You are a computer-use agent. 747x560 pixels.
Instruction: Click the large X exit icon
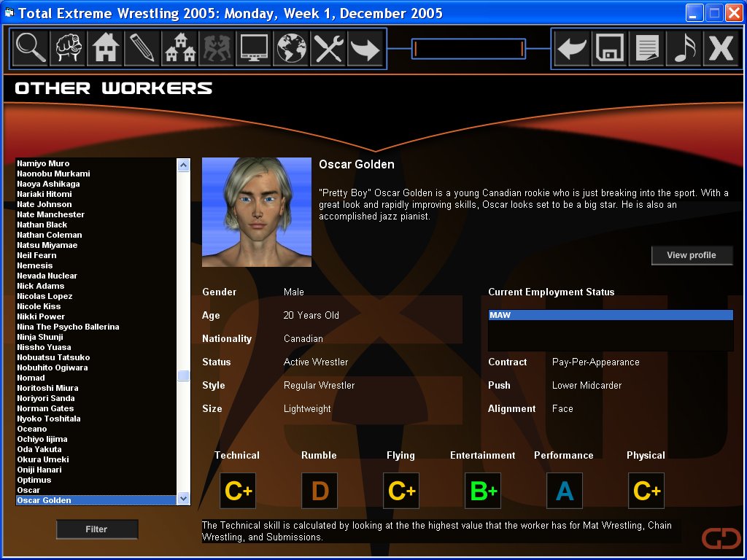tap(720, 48)
